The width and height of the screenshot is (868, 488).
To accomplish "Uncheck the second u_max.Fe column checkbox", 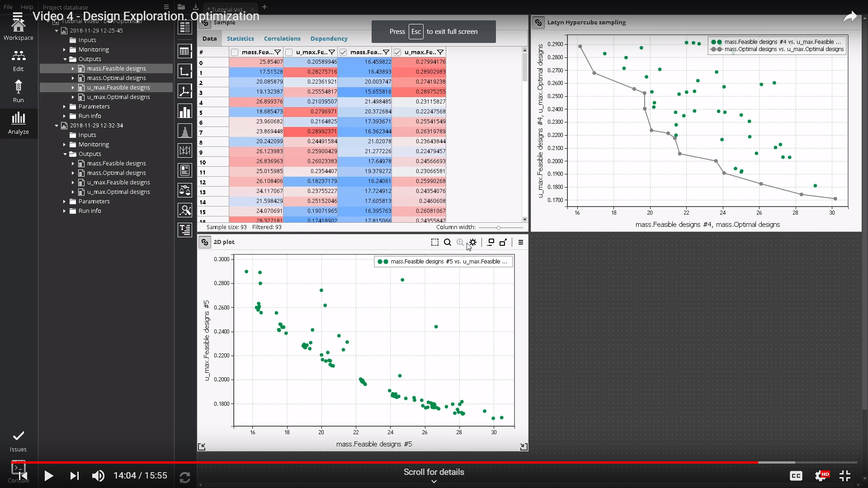I will [397, 52].
